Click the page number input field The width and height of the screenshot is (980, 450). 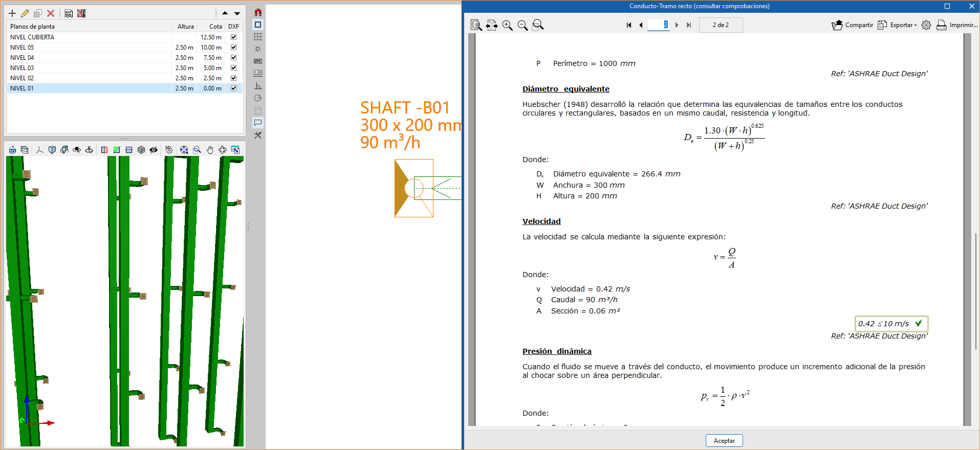(658, 25)
